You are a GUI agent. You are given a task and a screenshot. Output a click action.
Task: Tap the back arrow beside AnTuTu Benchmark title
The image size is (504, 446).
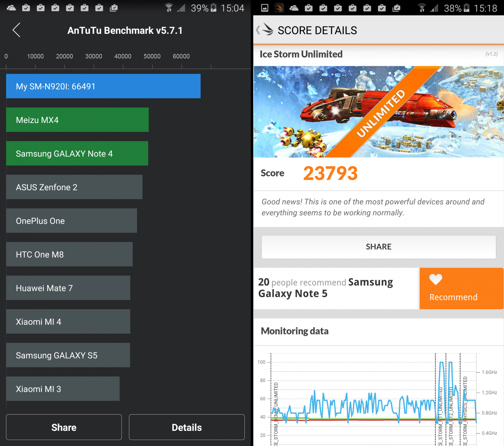coord(16,30)
